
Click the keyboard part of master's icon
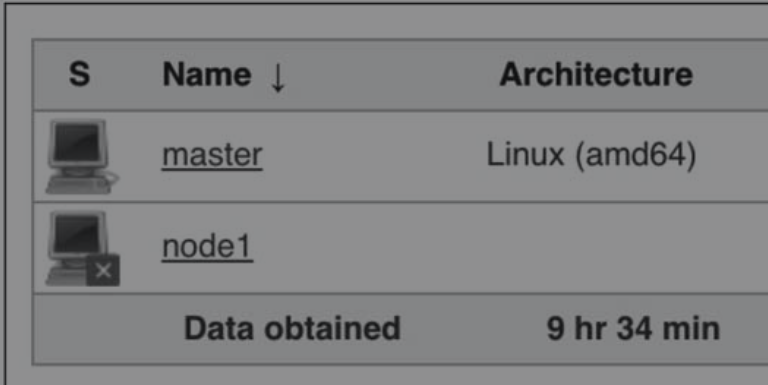[78, 185]
